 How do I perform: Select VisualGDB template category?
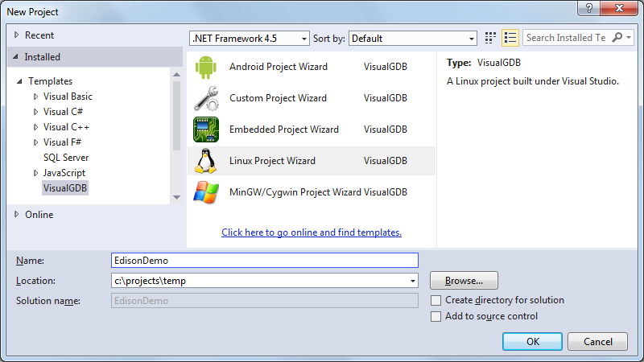click(65, 188)
